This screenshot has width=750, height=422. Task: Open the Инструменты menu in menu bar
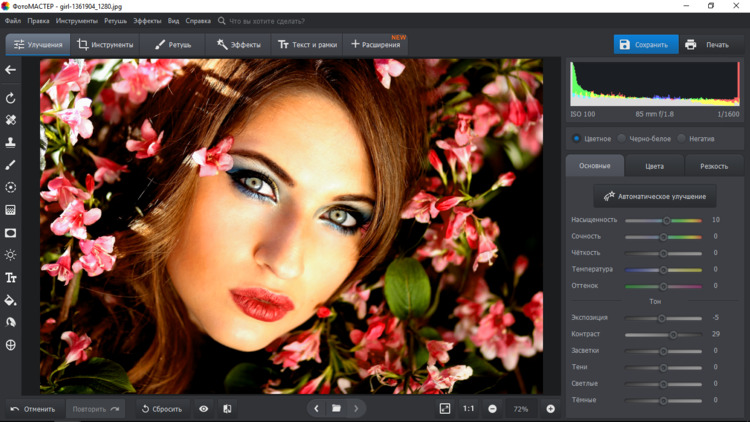[x=77, y=20]
